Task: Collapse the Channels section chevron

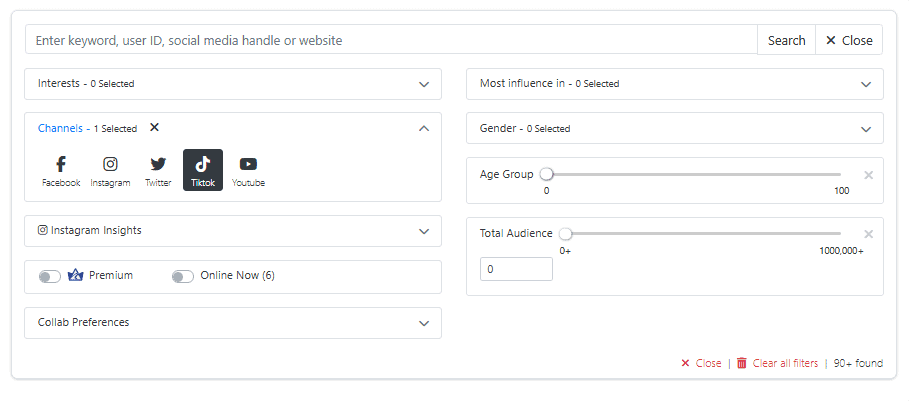Action: point(424,128)
